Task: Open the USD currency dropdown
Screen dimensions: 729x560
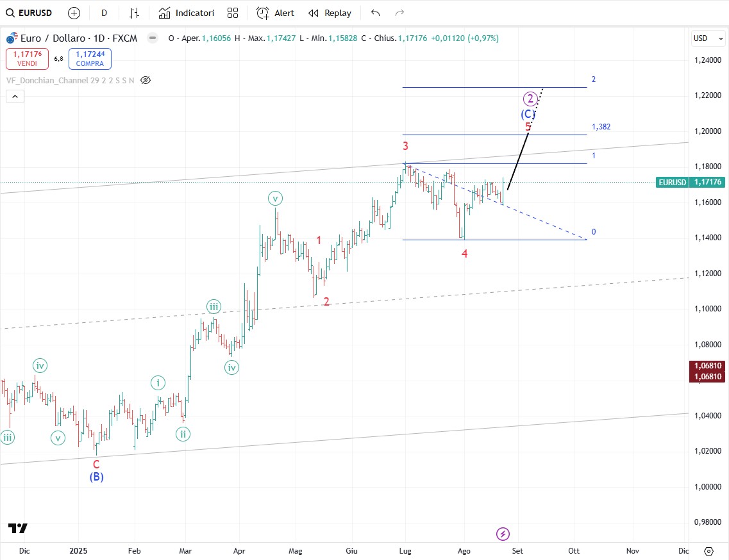Action: (x=708, y=38)
